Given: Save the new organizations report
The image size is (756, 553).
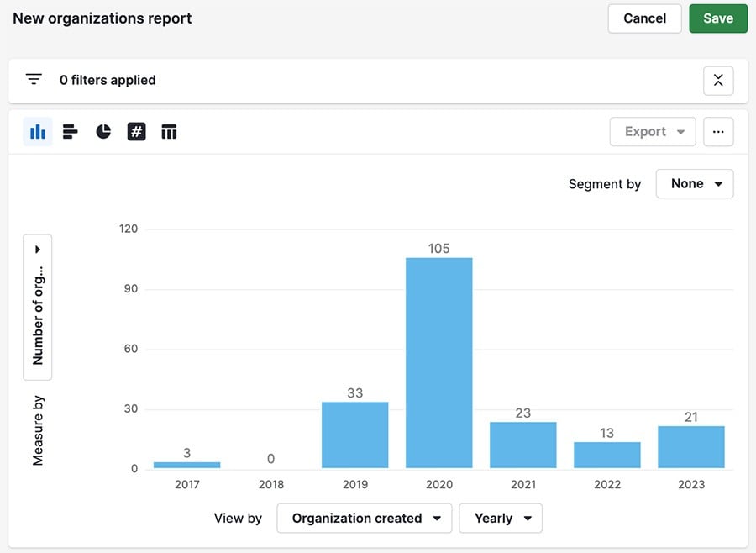Looking at the screenshot, I should pos(718,18).
